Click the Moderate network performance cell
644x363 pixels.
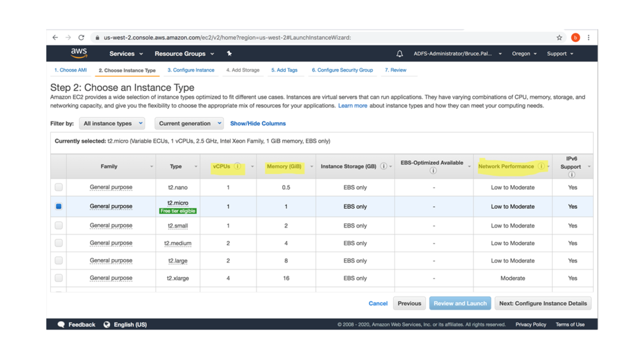pyautogui.click(x=513, y=278)
